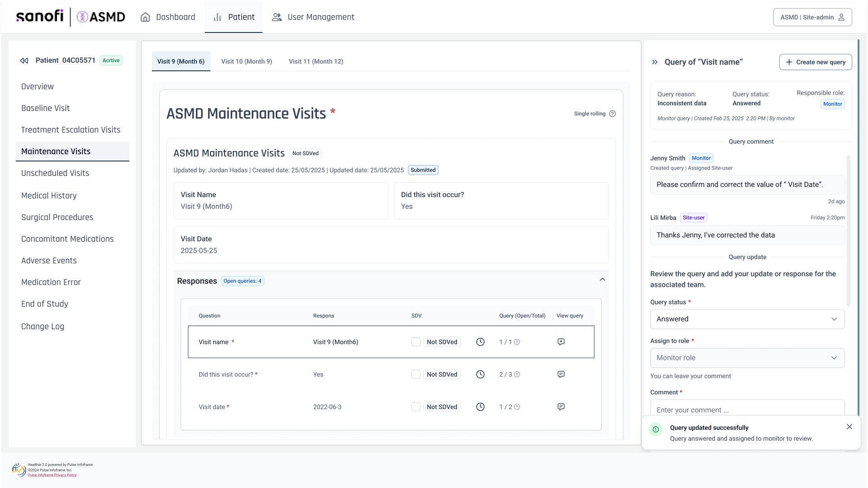The height and width of the screenshot is (488, 868).
Task: Open Change Log in sidebar
Action: tap(43, 327)
